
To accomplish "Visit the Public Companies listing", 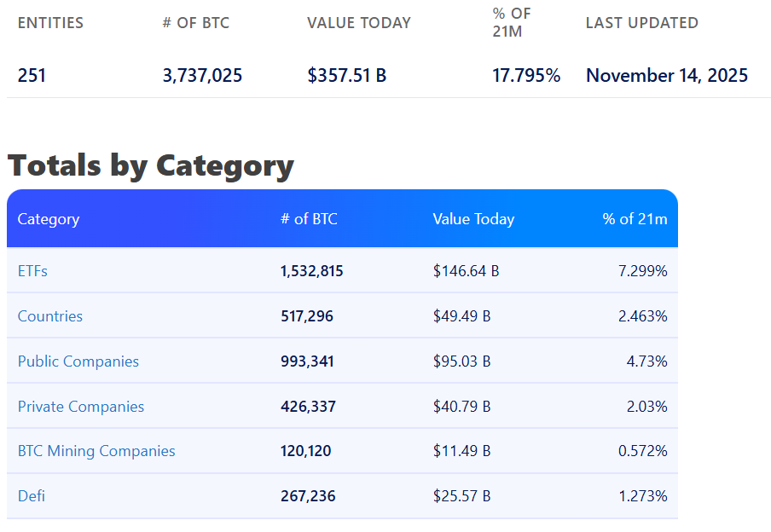I will point(78,361).
